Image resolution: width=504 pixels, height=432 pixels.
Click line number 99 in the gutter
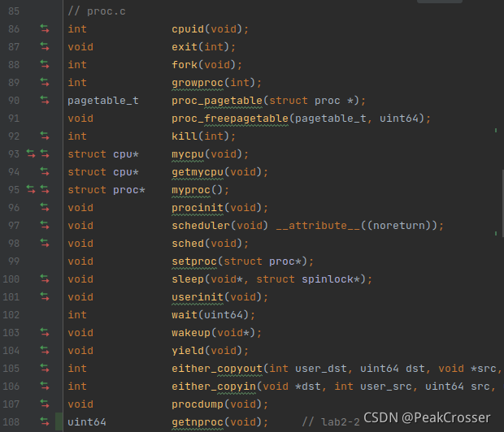click(14, 261)
